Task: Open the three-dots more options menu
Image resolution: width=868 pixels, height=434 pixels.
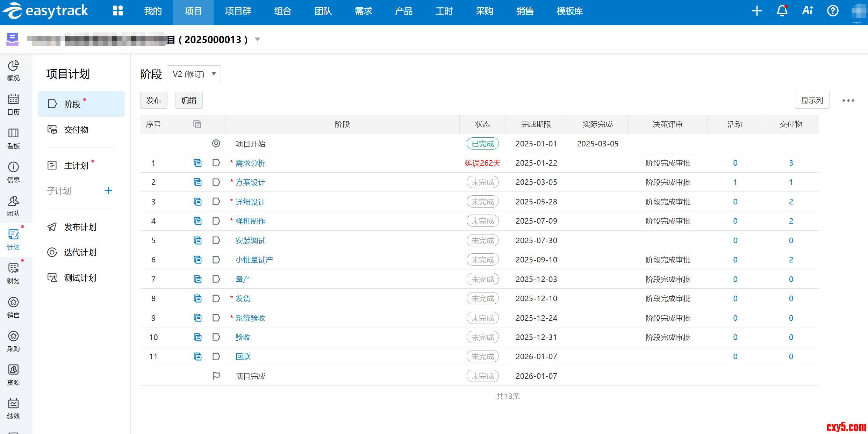Action: tap(848, 101)
